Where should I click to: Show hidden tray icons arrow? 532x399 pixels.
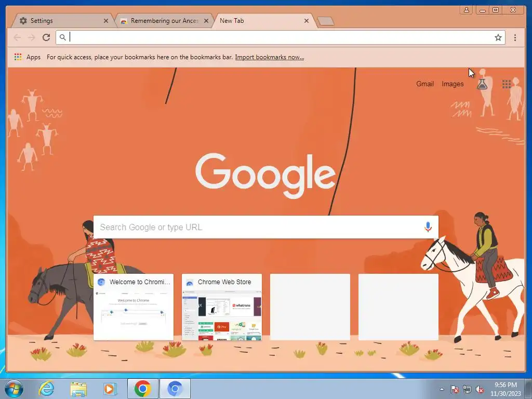[x=442, y=389]
